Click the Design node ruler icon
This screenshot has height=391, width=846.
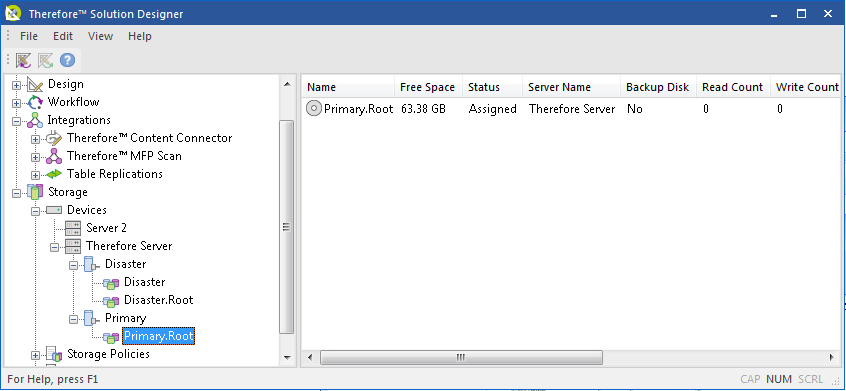pyautogui.click(x=35, y=84)
